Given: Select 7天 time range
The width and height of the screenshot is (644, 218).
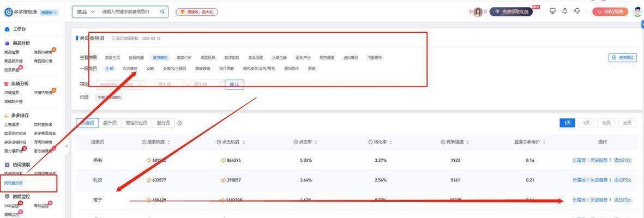Looking at the screenshot, I should click(x=586, y=123).
